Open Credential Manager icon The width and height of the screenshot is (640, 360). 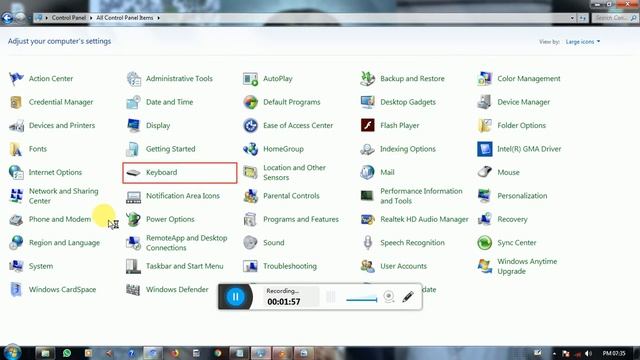[x=16, y=102]
